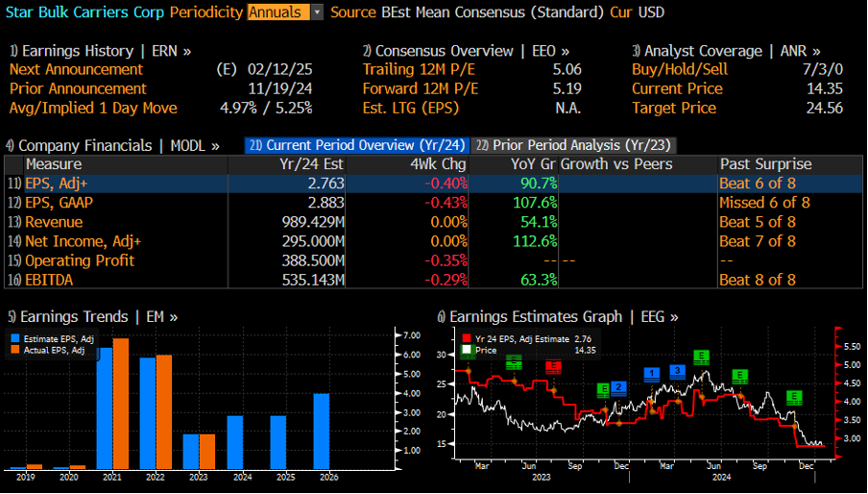Switch to Current Period Overview (Yr/24) tab
Viewport: 868px width, 494px height.
click(356, 145)
